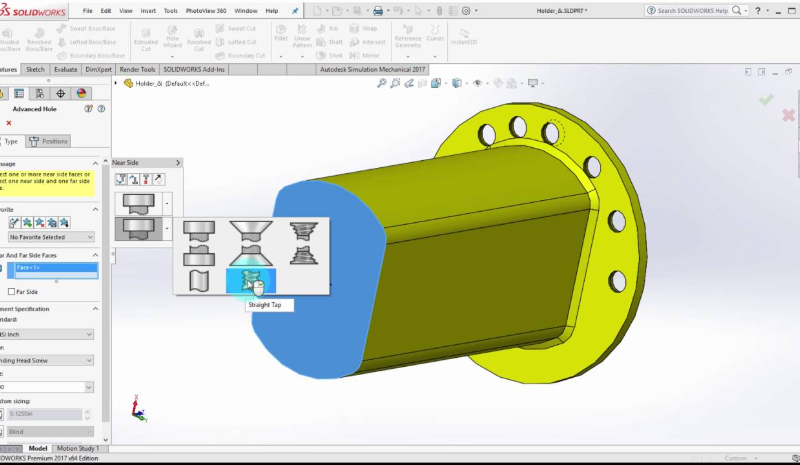Open the Insert menu
800x465 pixels.
[148, 10]
